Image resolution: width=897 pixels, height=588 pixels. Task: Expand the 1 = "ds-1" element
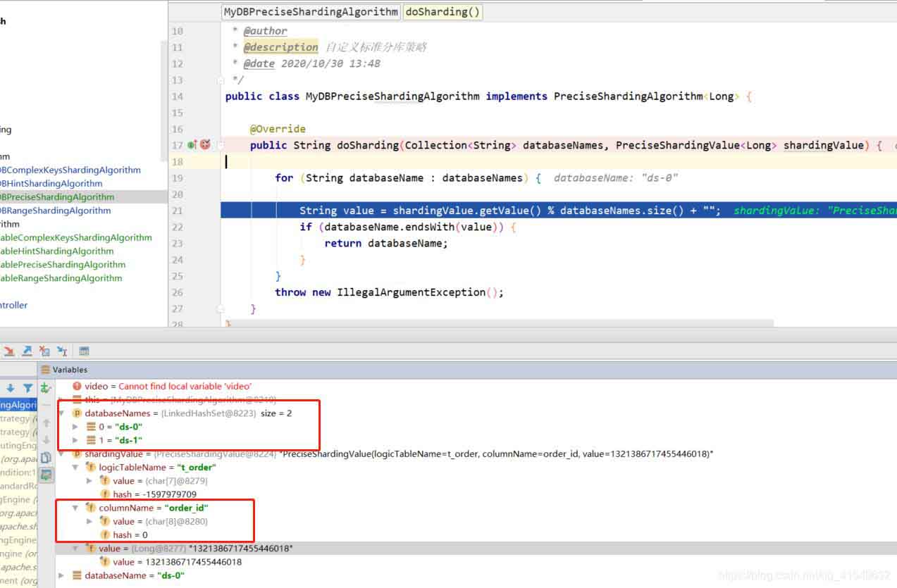coord(76,440)
